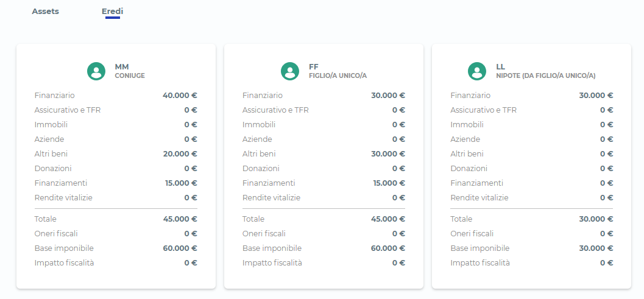Click LL's green avatar icon

pyautogui.click(x=476, y=71)
